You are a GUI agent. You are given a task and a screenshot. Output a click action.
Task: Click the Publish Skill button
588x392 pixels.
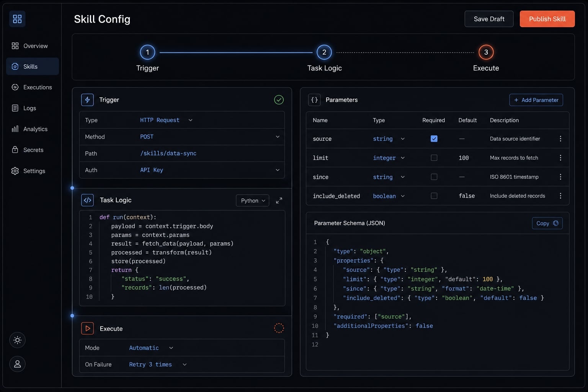click(547, 19)
